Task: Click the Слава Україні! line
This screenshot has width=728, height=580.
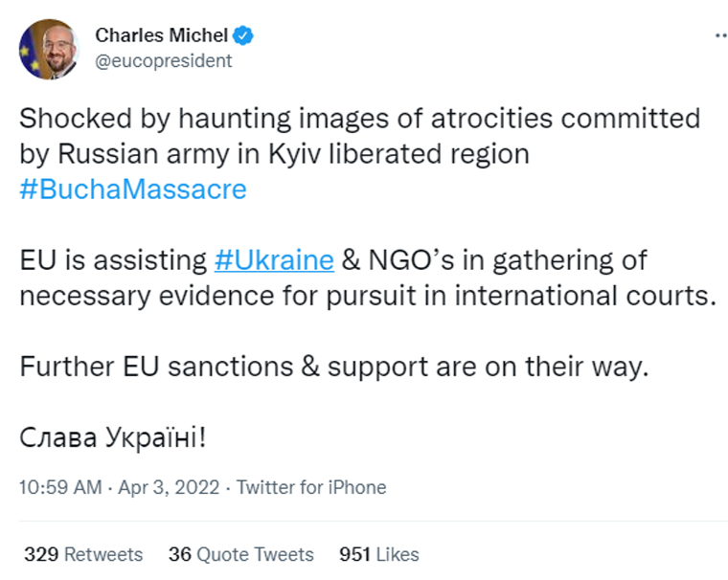Action: pos(112,437)
